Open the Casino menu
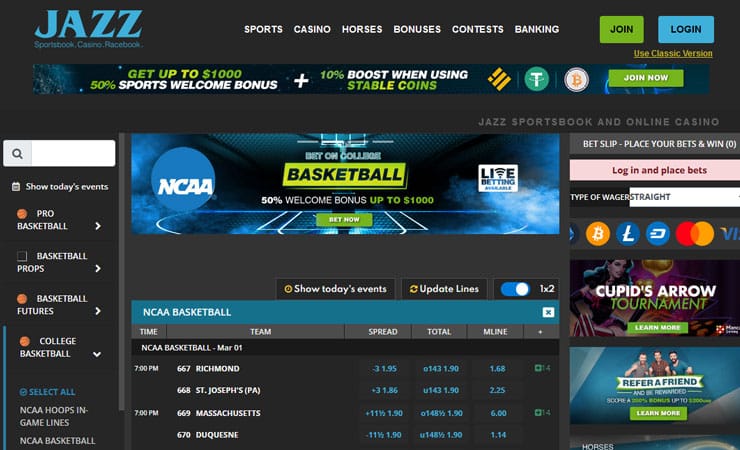 312,29
